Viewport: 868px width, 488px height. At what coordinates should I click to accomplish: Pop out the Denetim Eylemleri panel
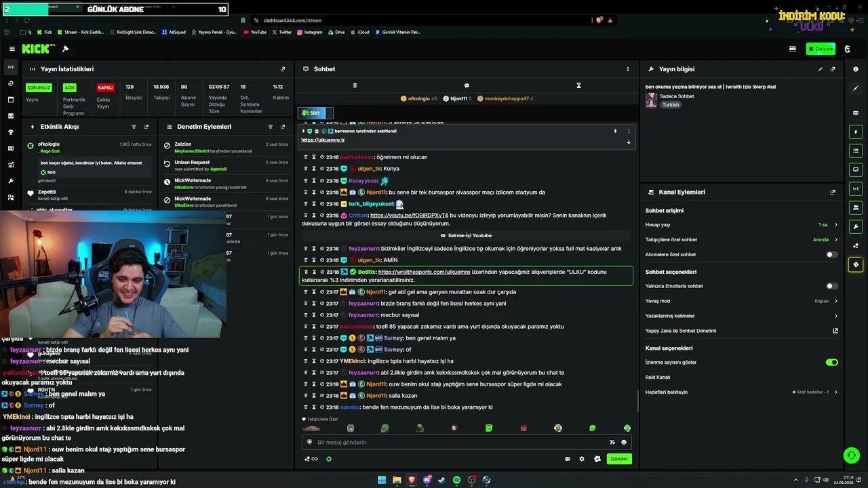(283, 127)
